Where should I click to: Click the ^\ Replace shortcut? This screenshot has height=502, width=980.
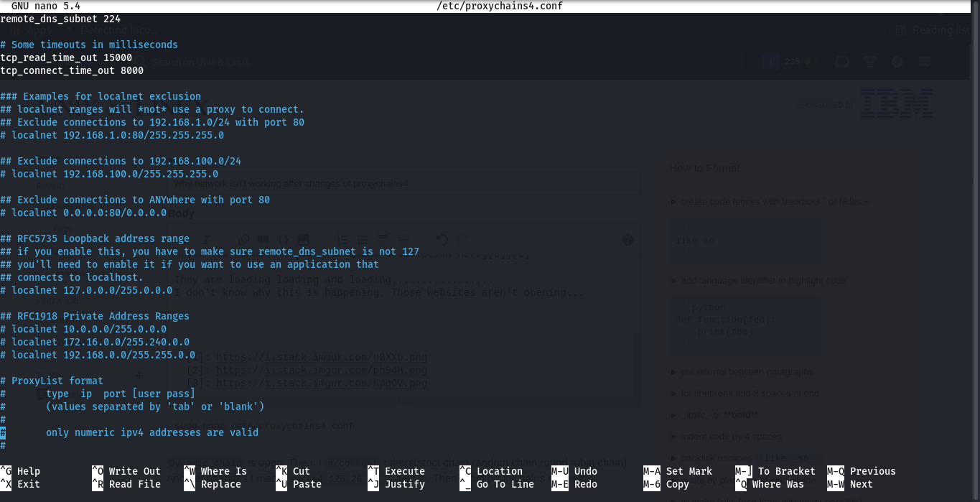[213, 484]
